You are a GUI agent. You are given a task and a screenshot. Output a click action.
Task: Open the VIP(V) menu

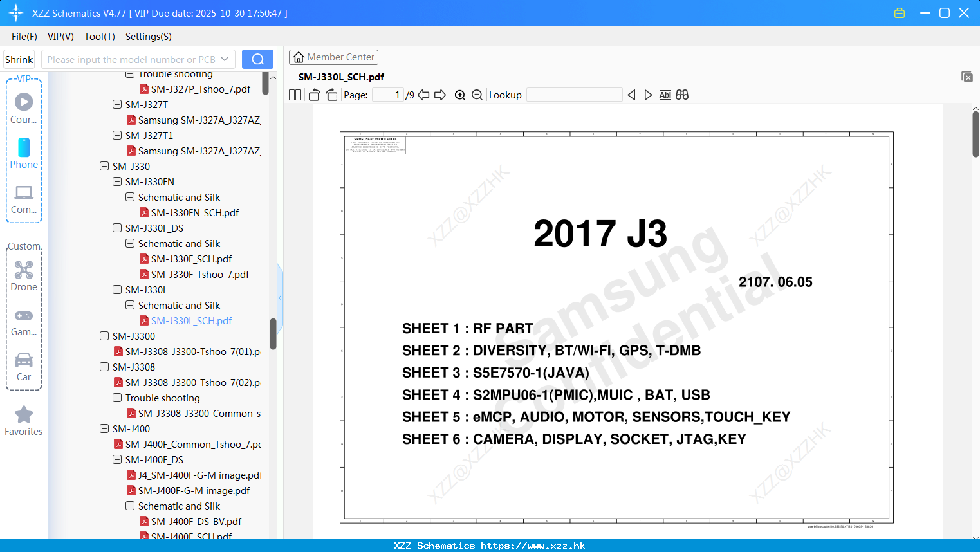click(x=60, y=37)
